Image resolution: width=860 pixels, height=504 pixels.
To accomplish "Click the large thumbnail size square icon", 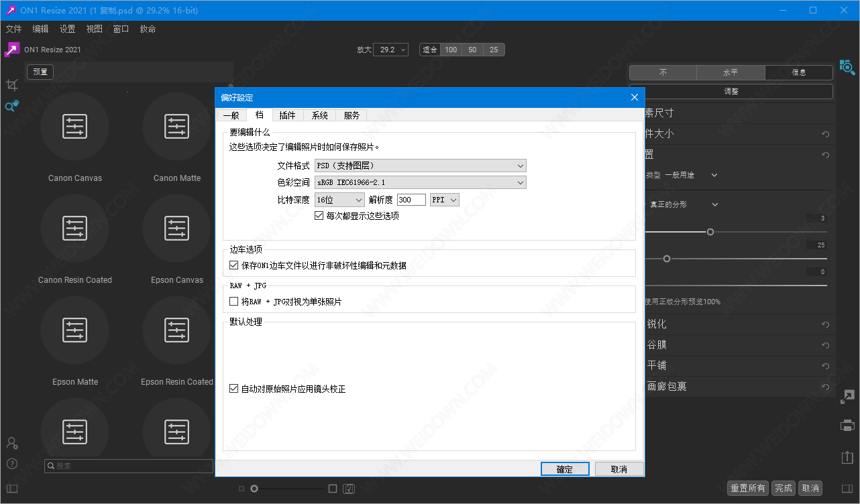I will coord(333,489).
